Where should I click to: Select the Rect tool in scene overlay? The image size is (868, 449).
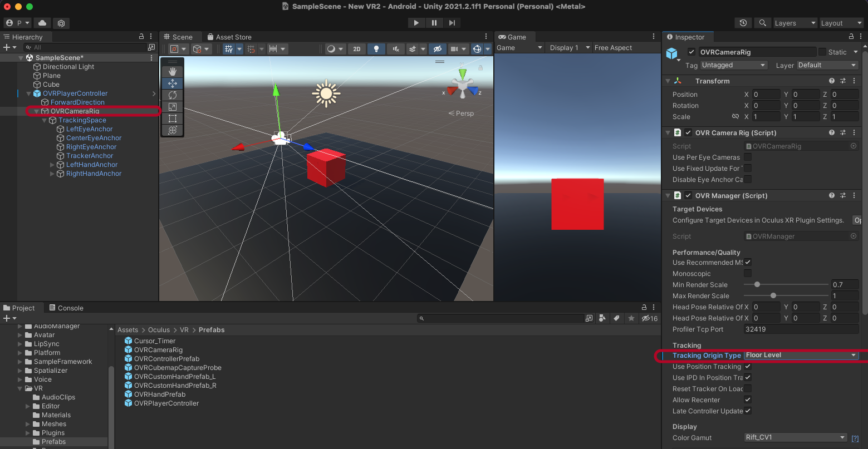[173, 119]
